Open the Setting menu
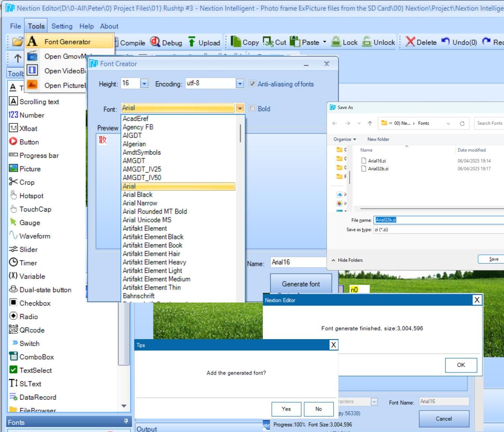The height and width of the screenshot is (432, 504). pos(62,26)
